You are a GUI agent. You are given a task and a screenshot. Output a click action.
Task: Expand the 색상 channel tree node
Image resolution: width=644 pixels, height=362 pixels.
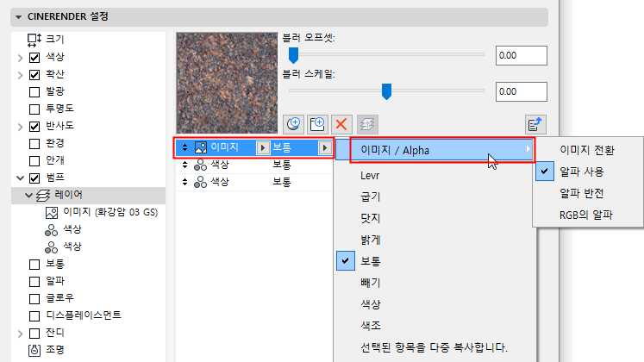[x=20, y=58]
